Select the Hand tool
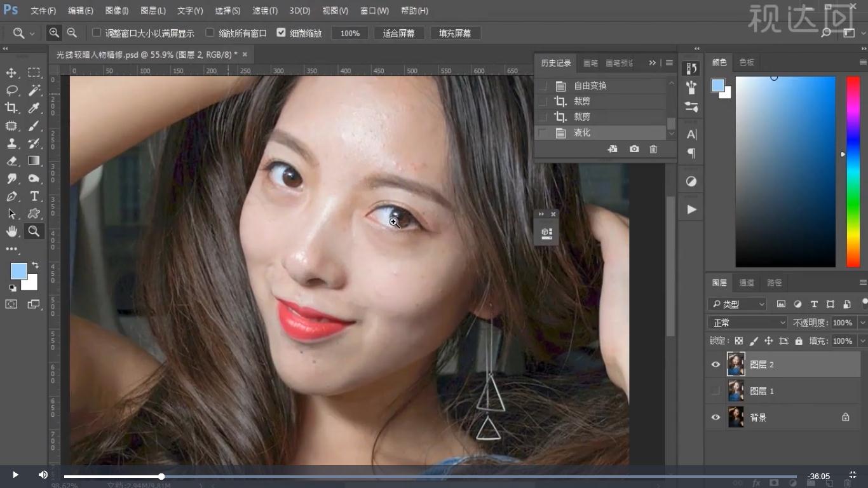Screen dimensions: 868x488 [x=11, y=231]
